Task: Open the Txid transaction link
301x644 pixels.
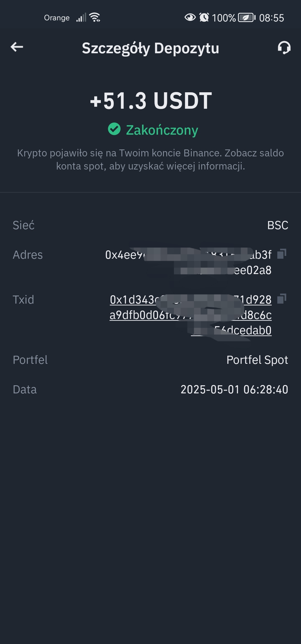Action: 191,315
